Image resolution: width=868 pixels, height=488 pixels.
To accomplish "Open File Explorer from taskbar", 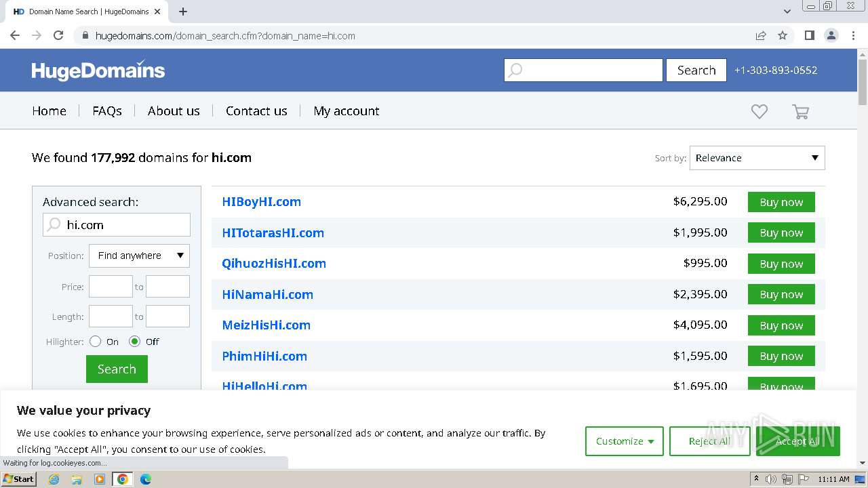I will [77, 479].
